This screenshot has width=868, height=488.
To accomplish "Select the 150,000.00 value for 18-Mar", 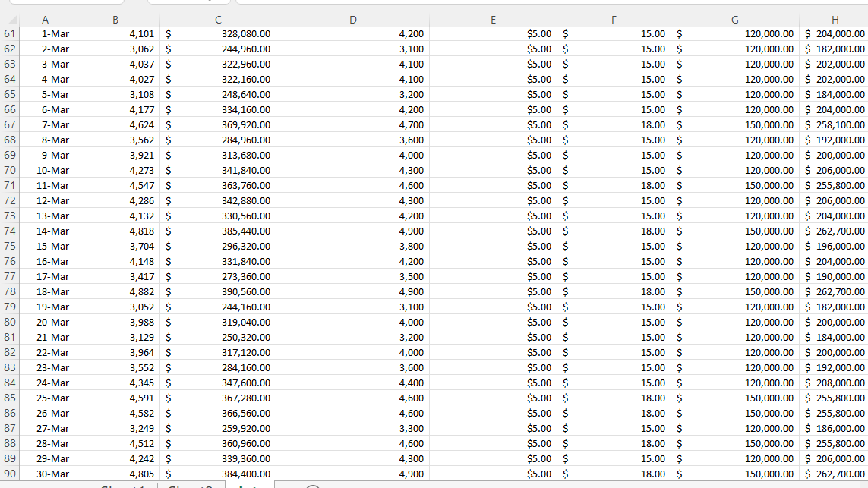I will [733, 291].
